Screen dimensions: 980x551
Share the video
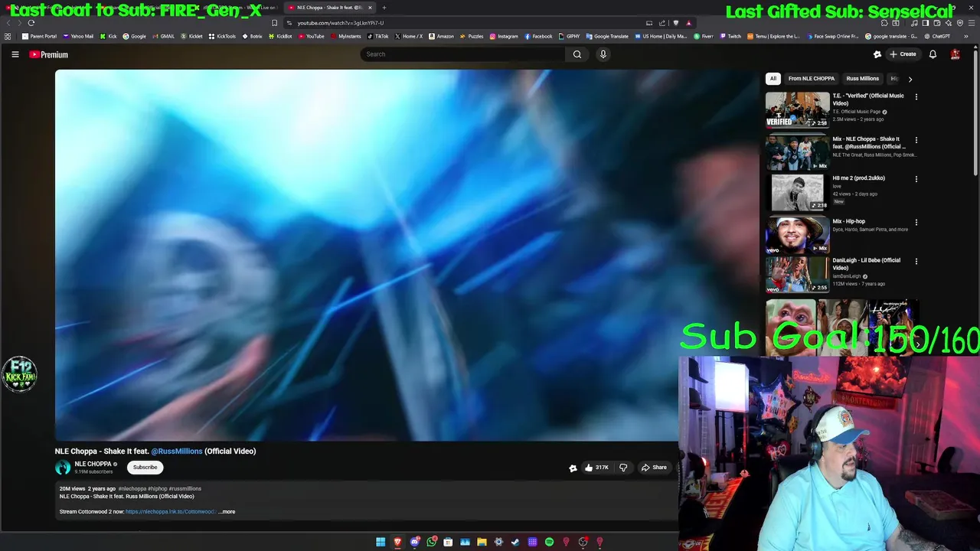pos(654,468)
